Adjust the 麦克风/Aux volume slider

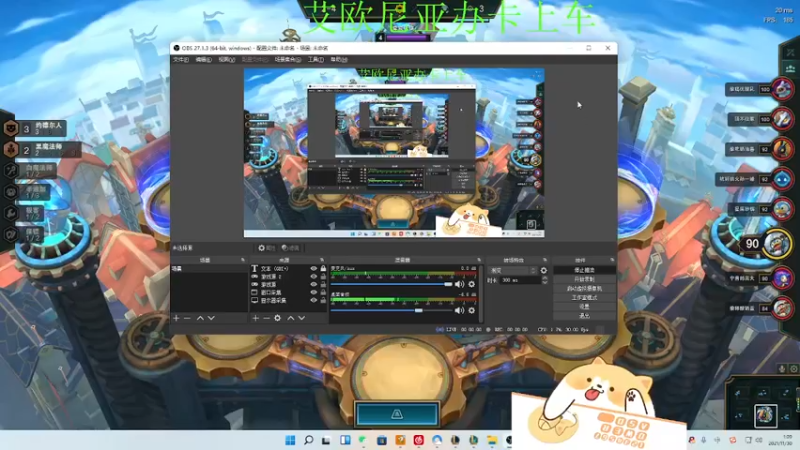click(x=391, y=284)
